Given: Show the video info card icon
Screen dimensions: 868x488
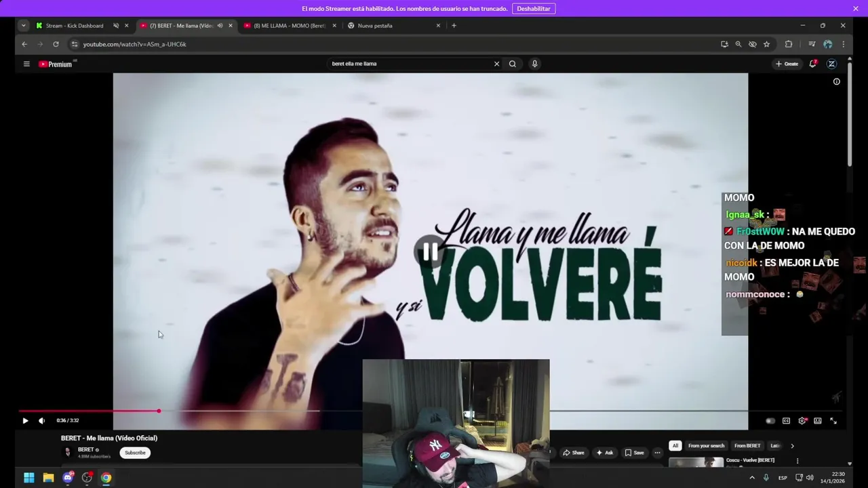Looking at the screenshot, I should coord(837,81).
